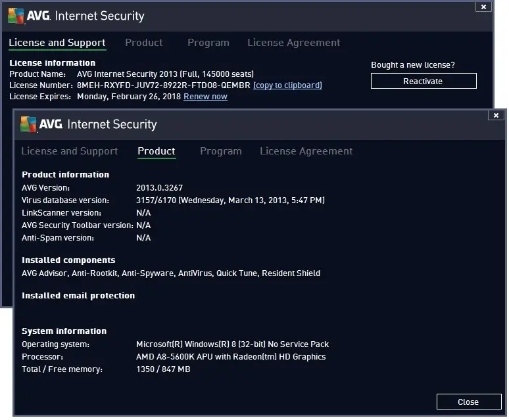Screen dimensions: 509x420
Task: Open the Program tab in the front window
Action: coord(221,151)
